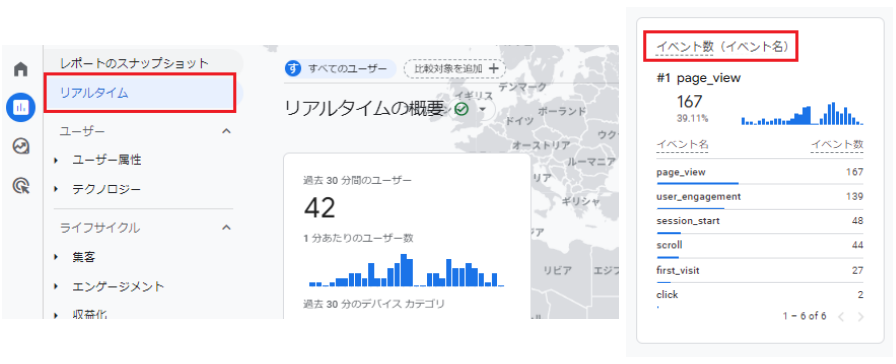This screenshot has width=896, height=364.
Task: Go to next events page arrow
Action: point(861,317)
